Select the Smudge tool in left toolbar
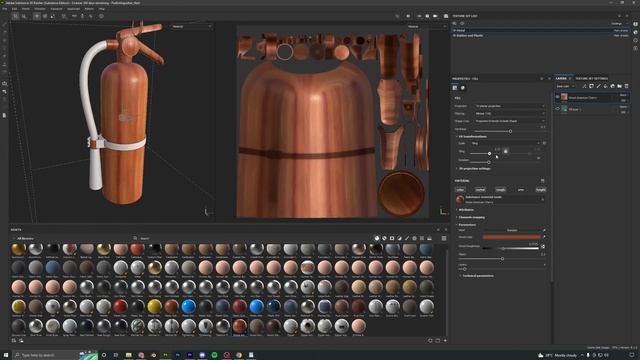640x360 pixels. (x=4, y=56)
